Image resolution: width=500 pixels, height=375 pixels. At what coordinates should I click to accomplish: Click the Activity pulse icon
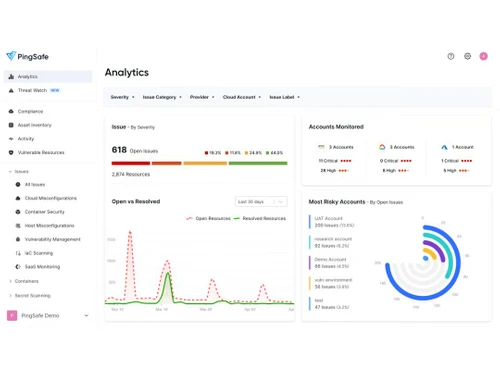click(11, 139)
